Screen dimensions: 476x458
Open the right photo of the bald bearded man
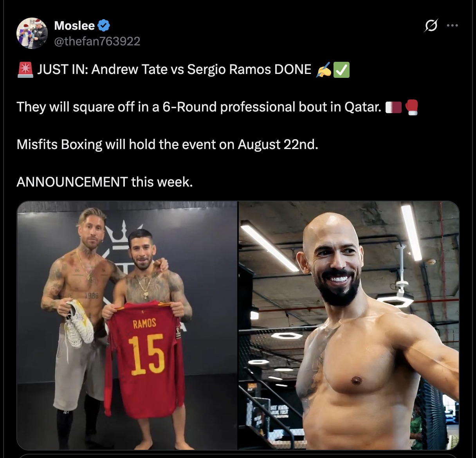349,325
